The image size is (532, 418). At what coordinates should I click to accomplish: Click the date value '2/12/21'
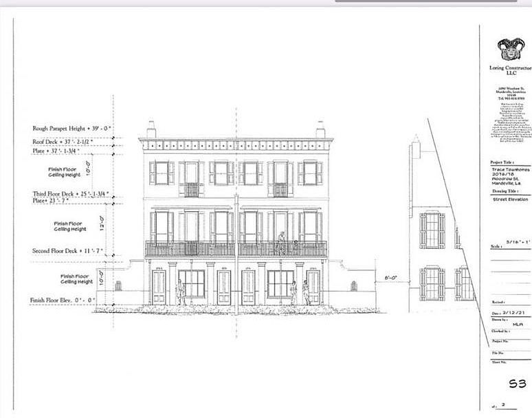click(513, 313)
